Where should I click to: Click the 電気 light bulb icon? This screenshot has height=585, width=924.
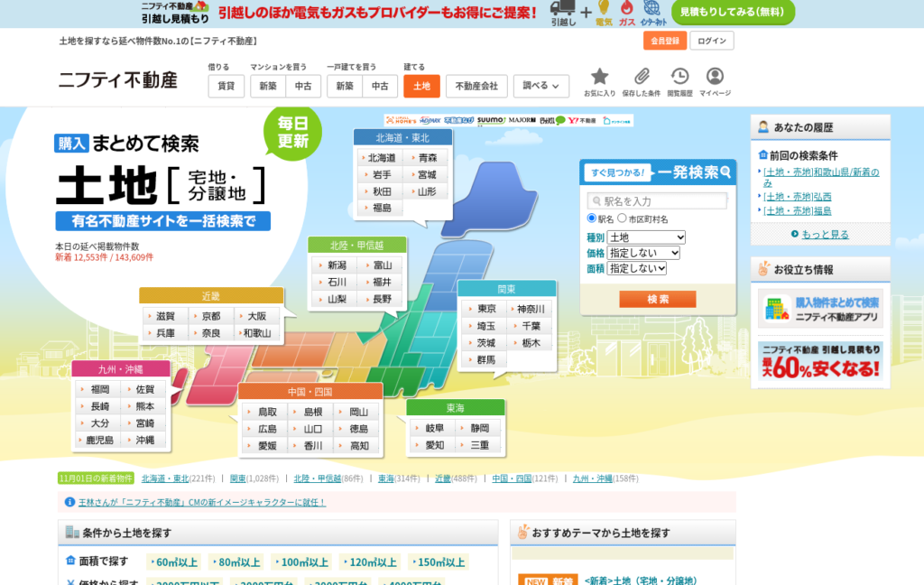coord(604,8)
